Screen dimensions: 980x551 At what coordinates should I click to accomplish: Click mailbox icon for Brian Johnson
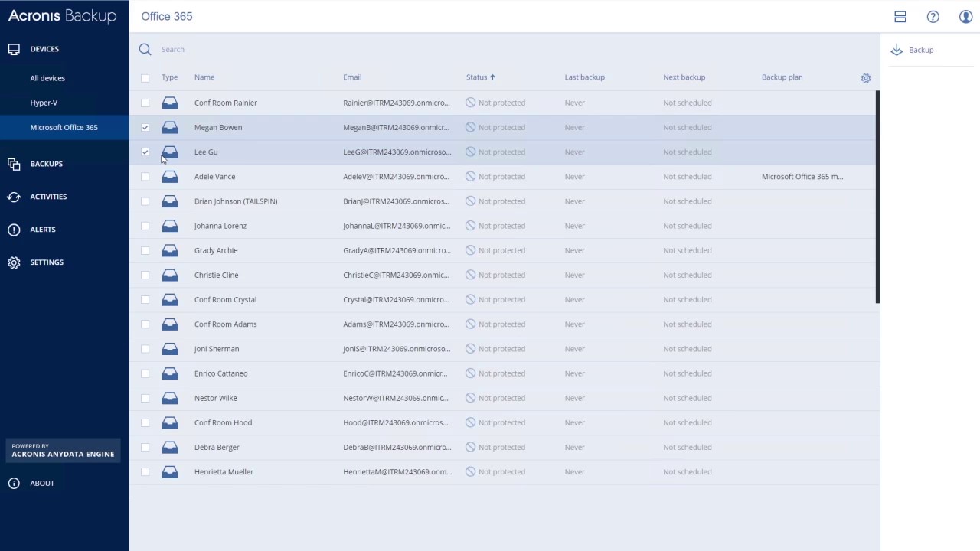(170, 201)
